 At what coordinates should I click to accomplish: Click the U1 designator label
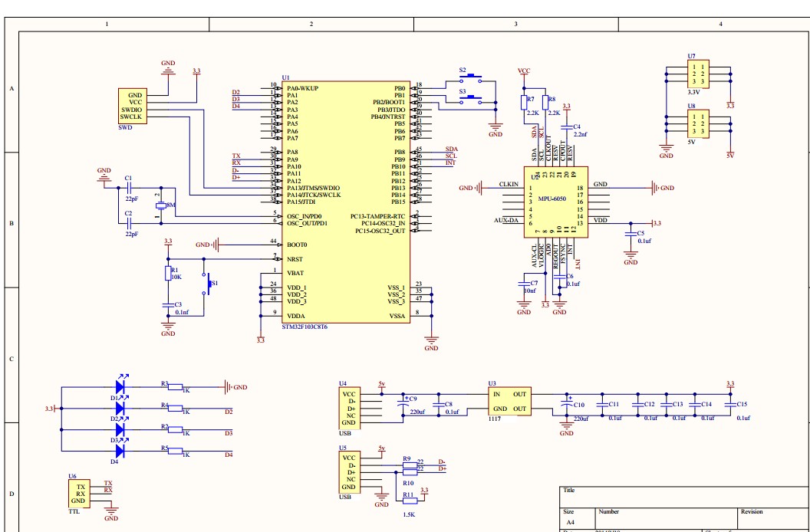[x=285, y=77]
